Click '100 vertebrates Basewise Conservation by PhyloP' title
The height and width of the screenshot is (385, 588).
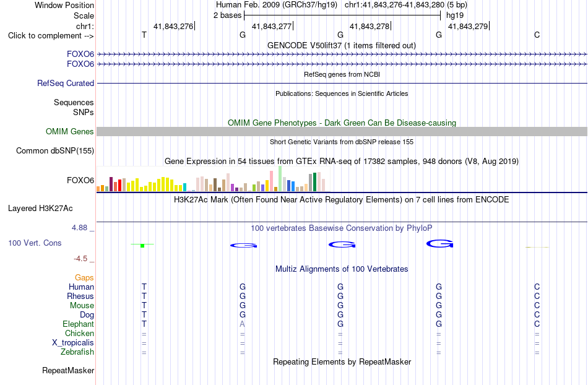tap(342, 228)
